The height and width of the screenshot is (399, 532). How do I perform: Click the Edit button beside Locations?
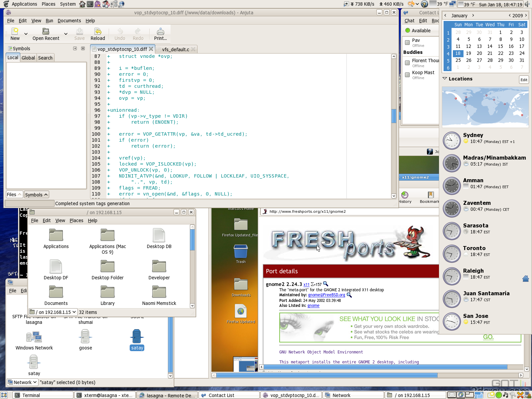(x=524, y=80)
